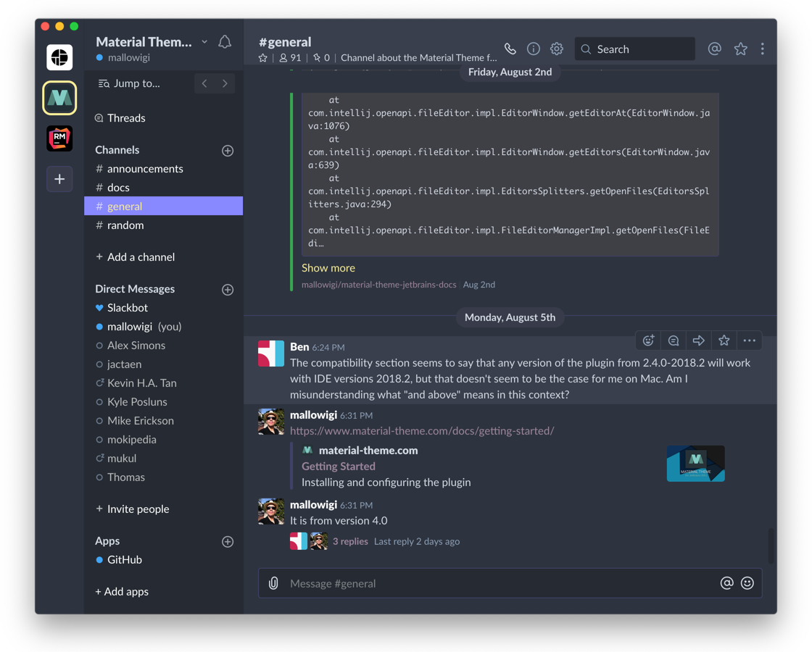The image size is (812, 652).
Task: Add a new workspace plus button
Action: (59, 179)
